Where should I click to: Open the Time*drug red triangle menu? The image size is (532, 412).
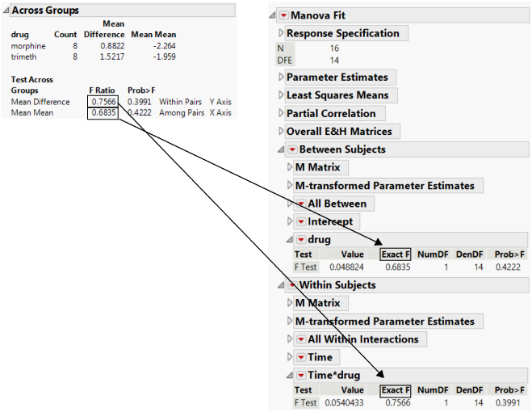click(301, 375)
